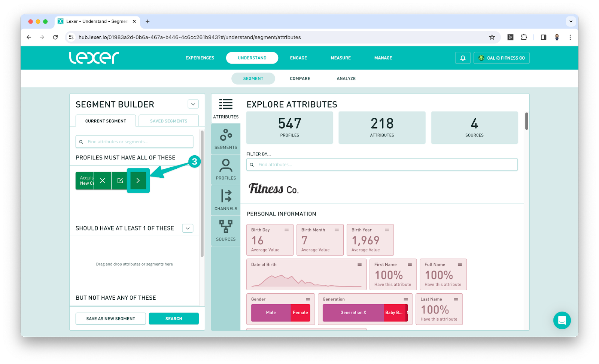
Task: Open the Sources sidebar icon
Action: pos(226,231)
